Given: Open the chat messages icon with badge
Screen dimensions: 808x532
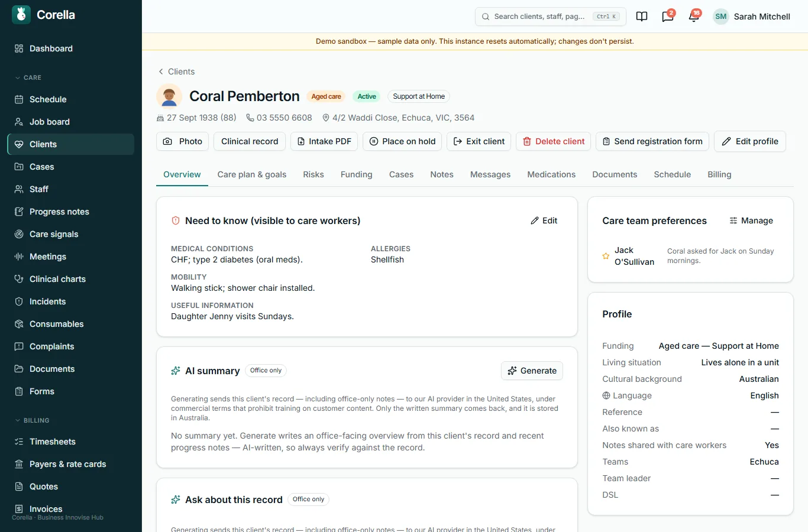Looking at the screenshot, I should 668,17.
